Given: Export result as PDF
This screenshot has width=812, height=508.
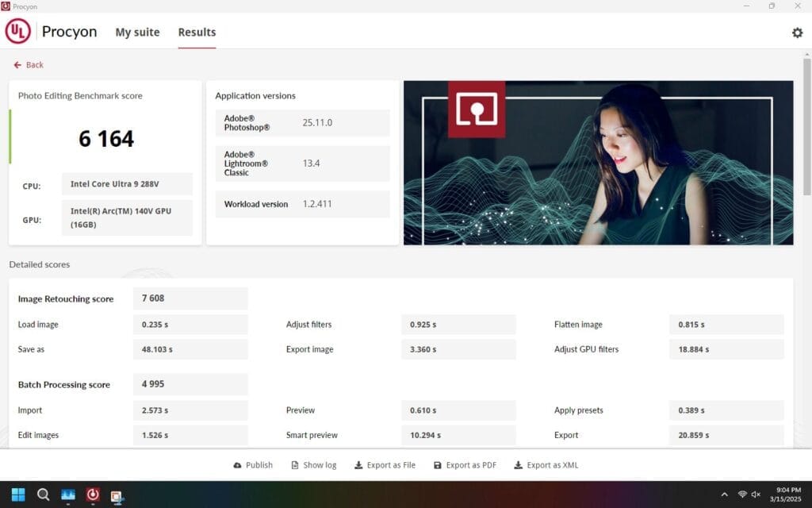Looking at the screenshot, I should [465, 465].
